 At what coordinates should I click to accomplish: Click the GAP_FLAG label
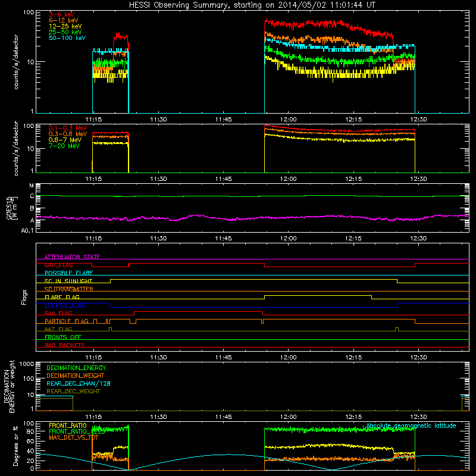(x=58, y=265)
